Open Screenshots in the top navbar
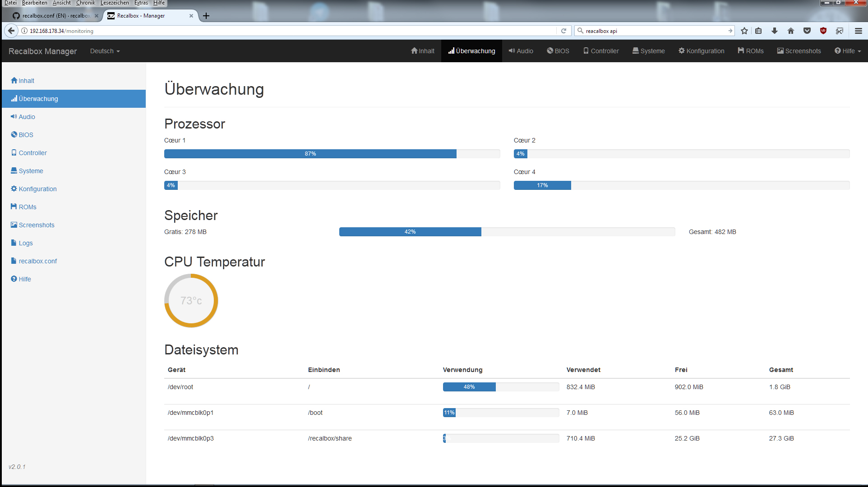Image resolution: width=868 pixels, height=487 pixels. click(799, 51)
